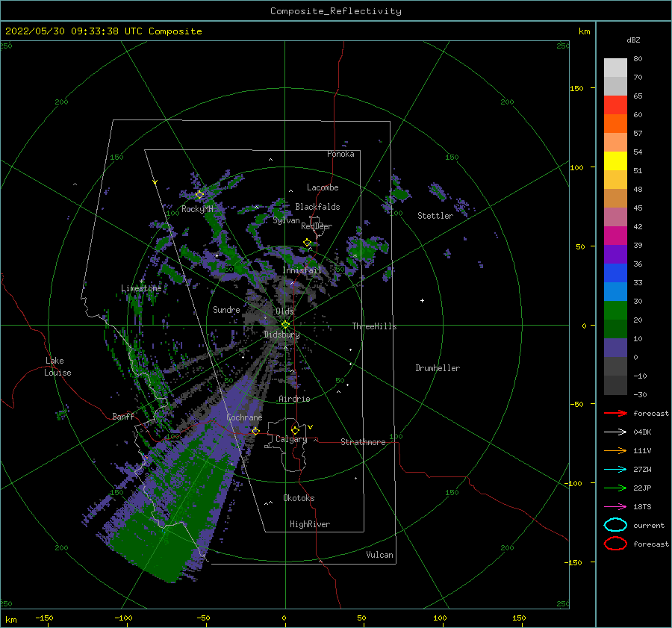Click the Sundre city label

pos(226,309)
